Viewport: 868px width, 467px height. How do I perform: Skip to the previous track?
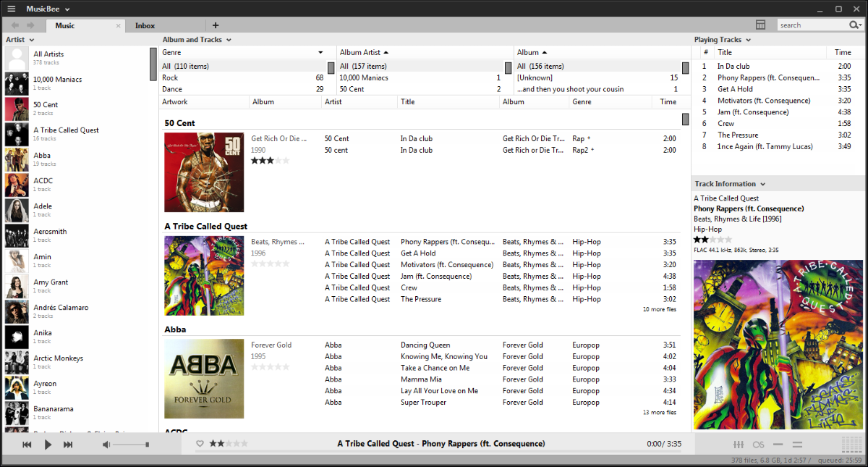[27, 445]
